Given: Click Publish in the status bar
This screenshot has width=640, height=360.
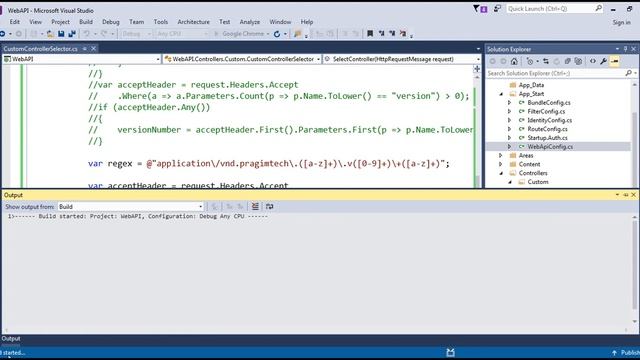Looking at the screenshot, I should 627,353.
